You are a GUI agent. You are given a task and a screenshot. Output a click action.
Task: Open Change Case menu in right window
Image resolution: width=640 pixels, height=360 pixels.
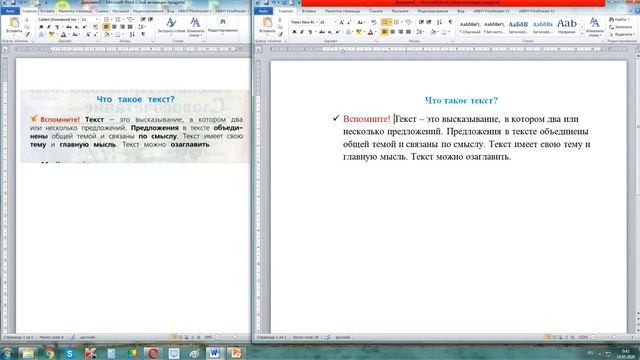click(361, 22)
